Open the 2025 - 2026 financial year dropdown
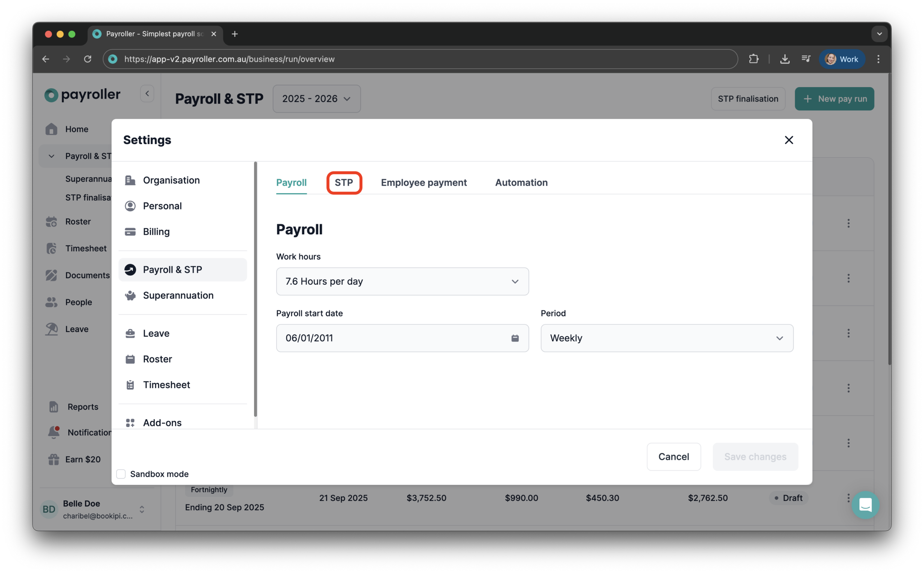The width and height of the screenshot is (924, 574). (317, 99)
